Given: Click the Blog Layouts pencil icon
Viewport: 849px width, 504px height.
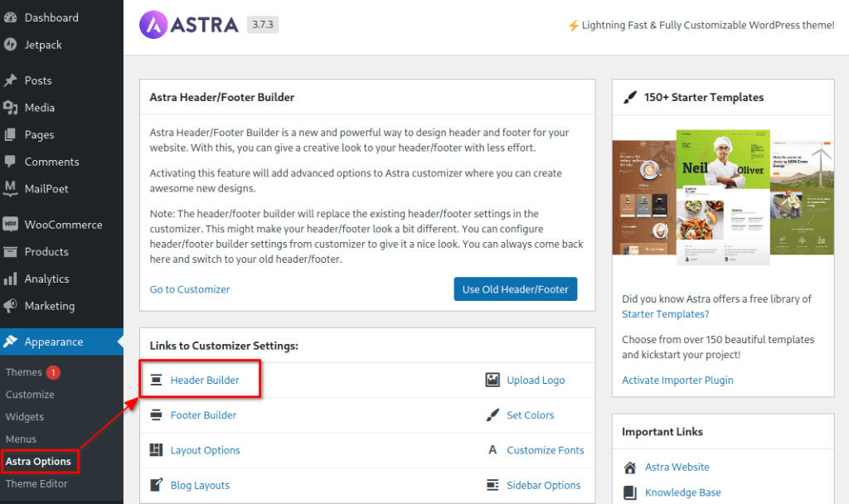Looking at the screenshot, I should click(156, 484).
